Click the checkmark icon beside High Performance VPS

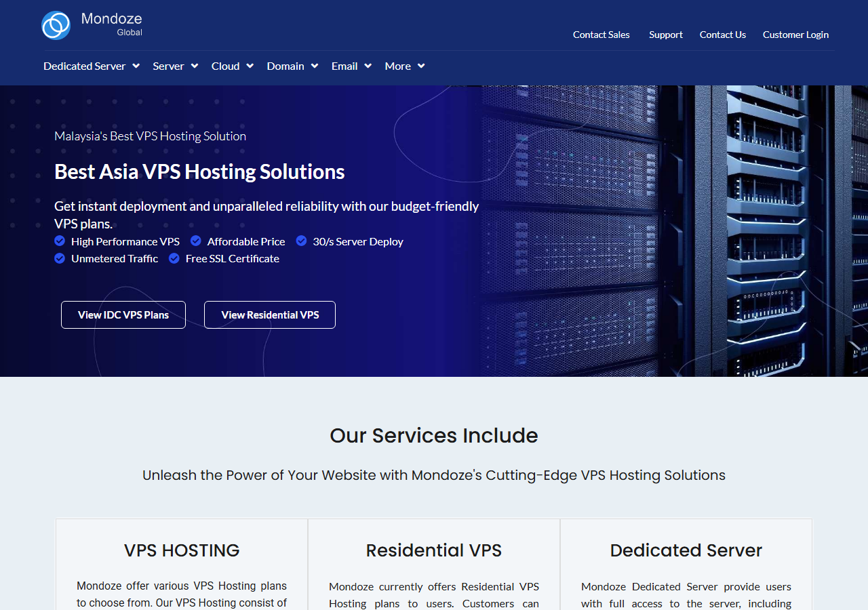[x=60, y=241]
